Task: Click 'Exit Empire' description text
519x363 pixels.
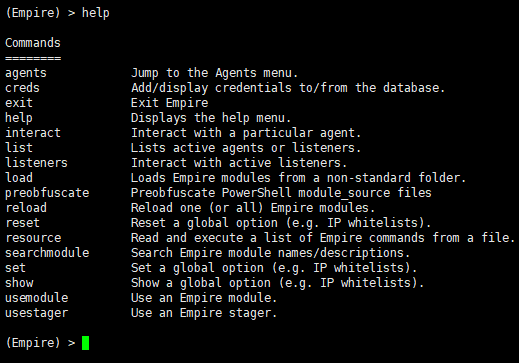Action: tap(170, 103)
